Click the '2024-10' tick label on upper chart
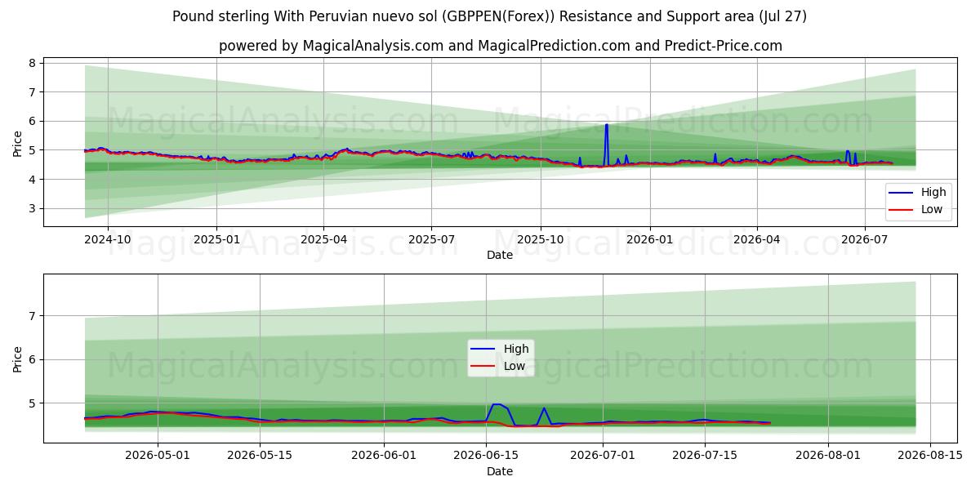 [x=108, y=240]
